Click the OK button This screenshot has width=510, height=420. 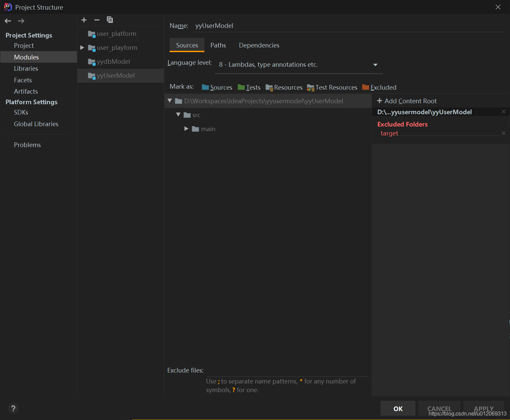pyautogui.click(x=398, y=408)
